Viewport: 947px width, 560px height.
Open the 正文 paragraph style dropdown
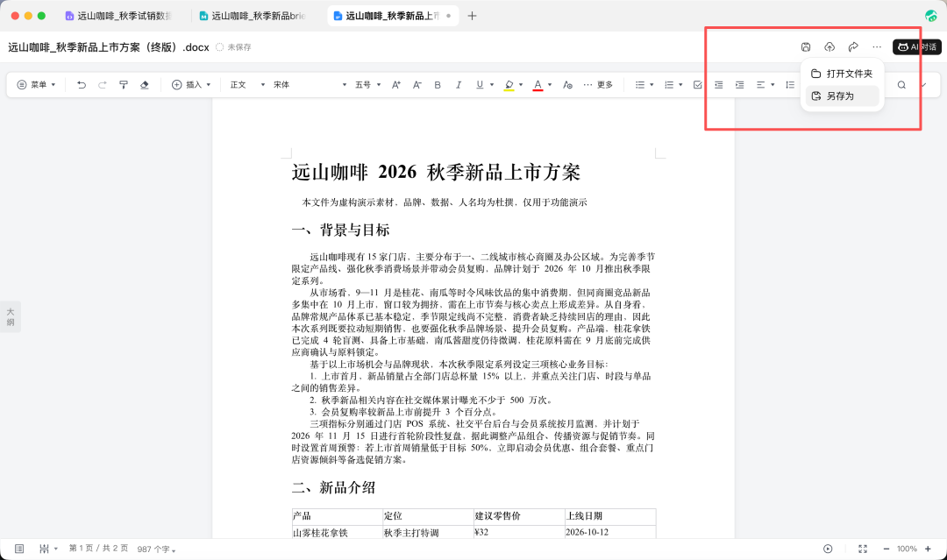[247, 85]
